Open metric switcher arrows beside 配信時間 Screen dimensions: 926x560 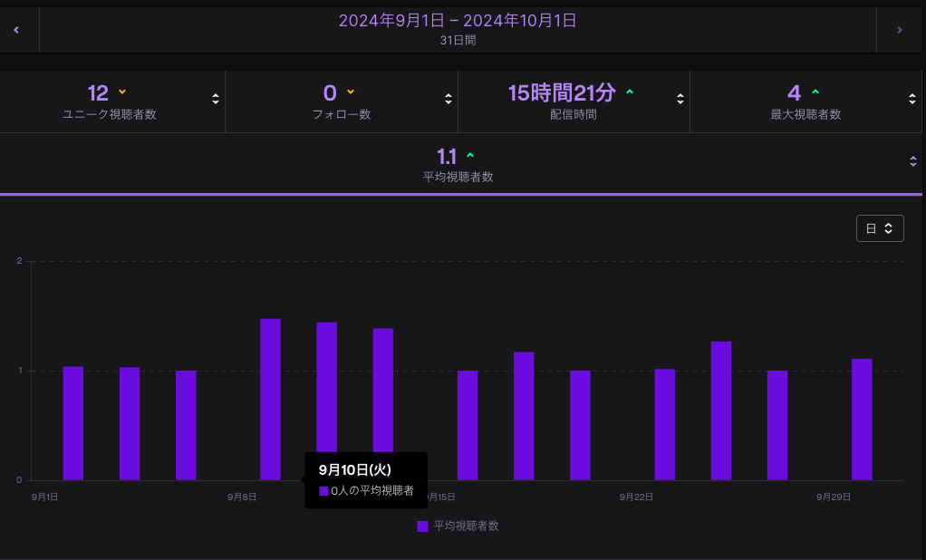(x=680, y=99)
